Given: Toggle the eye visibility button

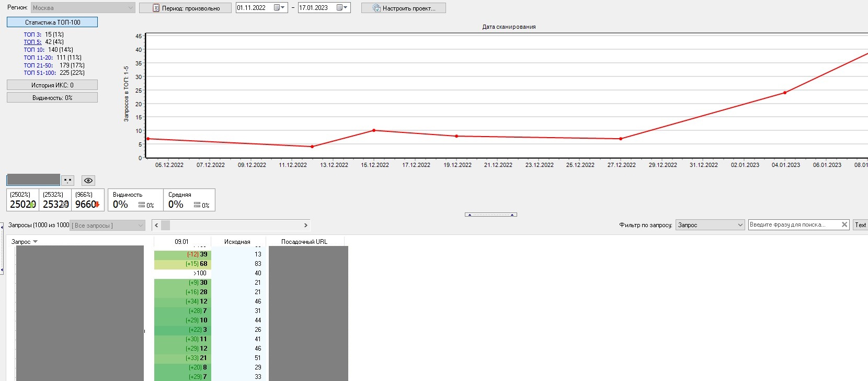Looking at the screenshot, I should pyautogui.click(x=88, y=181).
